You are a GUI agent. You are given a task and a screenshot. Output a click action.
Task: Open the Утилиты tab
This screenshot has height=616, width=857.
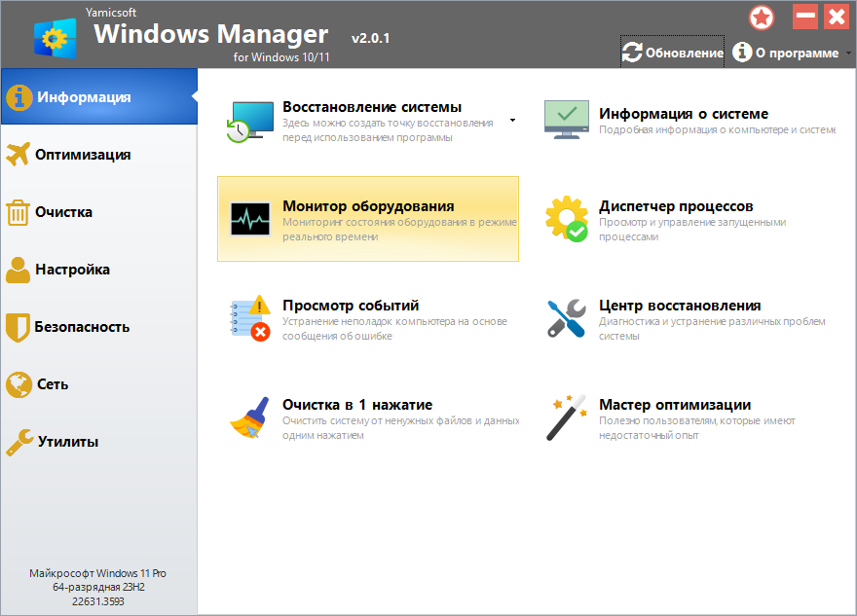68,442
